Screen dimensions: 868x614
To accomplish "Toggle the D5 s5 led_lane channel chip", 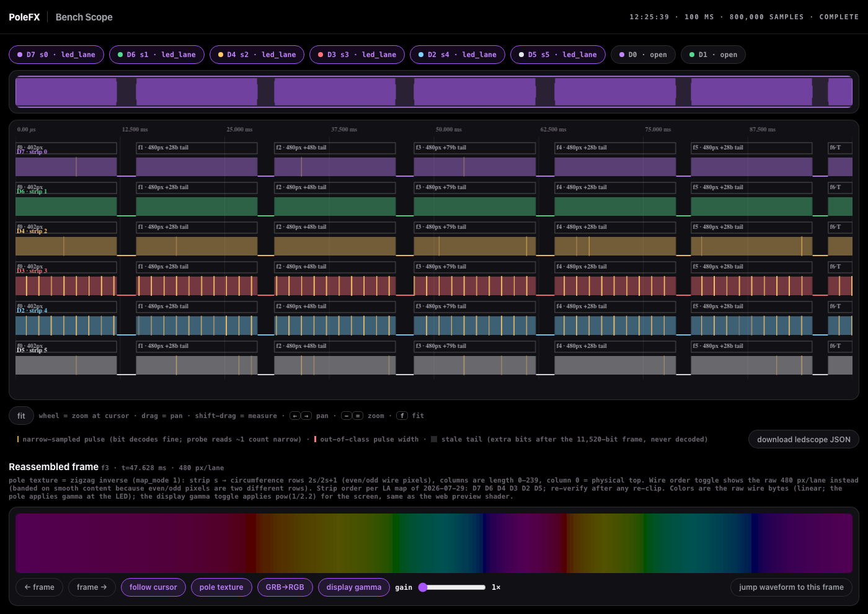I will point(558,55).
